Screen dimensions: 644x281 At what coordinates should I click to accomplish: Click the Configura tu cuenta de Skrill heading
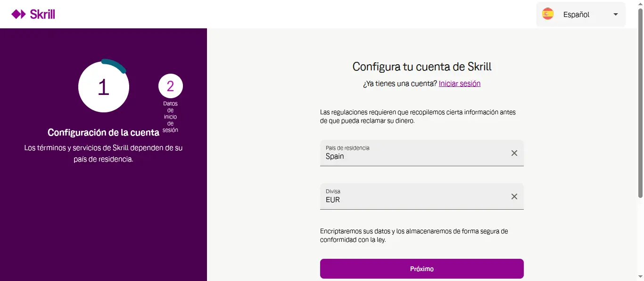tap(422, 67)
